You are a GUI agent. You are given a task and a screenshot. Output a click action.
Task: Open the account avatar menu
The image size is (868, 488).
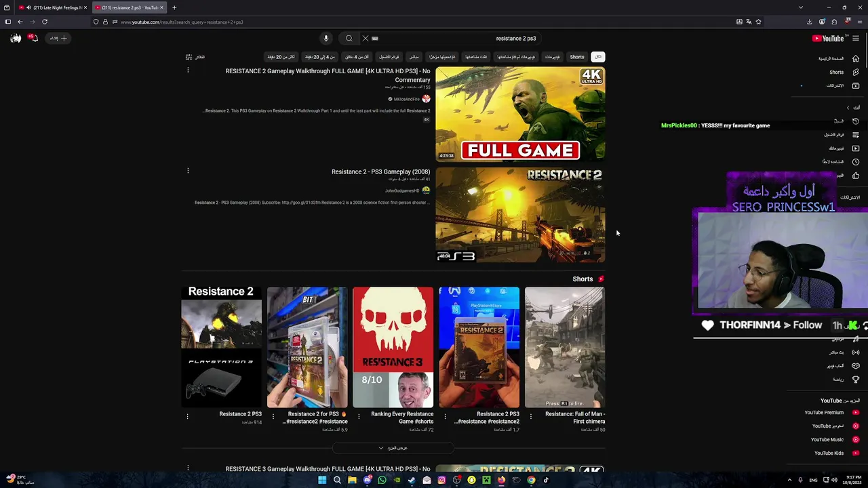click(16, 39)
